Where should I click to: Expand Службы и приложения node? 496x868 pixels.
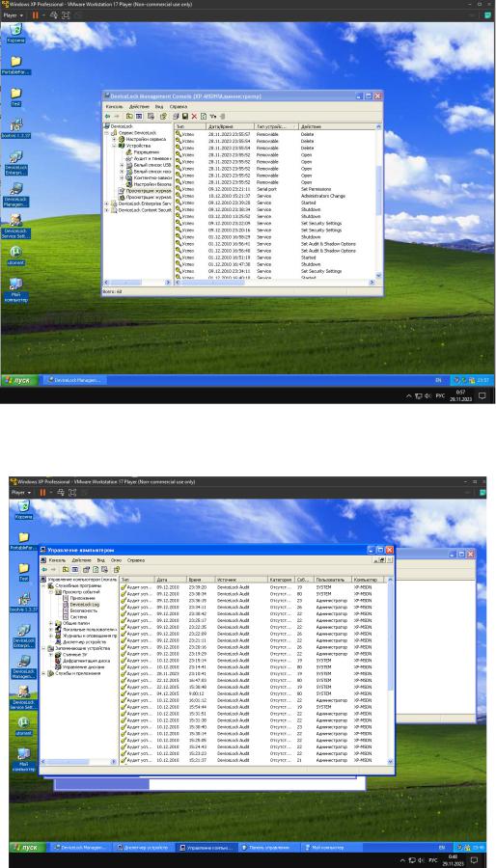(43, 673)
